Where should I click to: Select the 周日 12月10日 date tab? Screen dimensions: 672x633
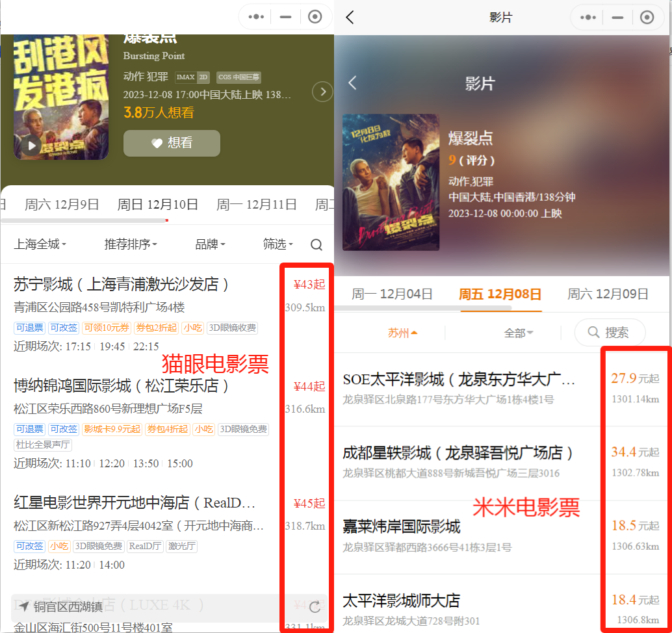[x=158, y=205]
